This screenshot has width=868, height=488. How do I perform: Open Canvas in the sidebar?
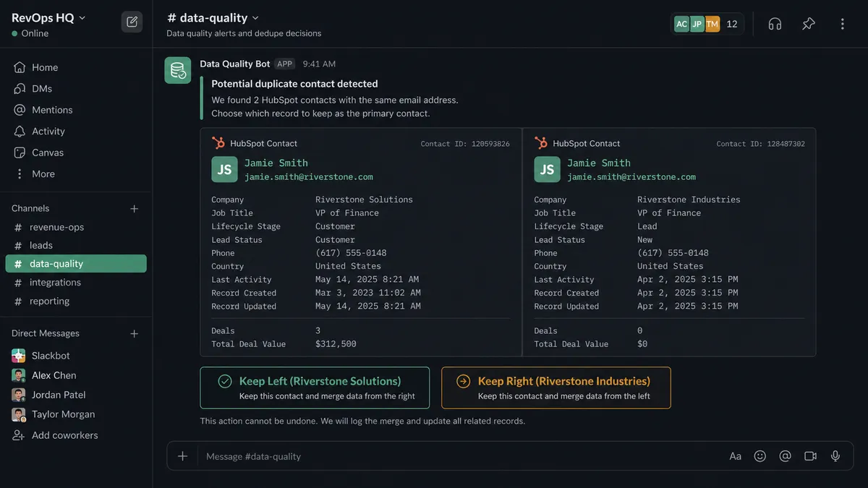point(39,153)
